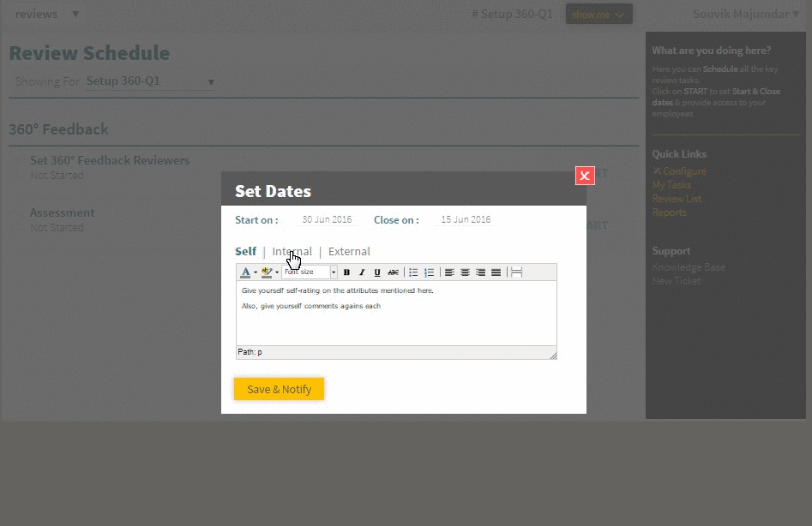Center align editor text
Viewport: 812px width, 526px height.
tap(465, 272)
